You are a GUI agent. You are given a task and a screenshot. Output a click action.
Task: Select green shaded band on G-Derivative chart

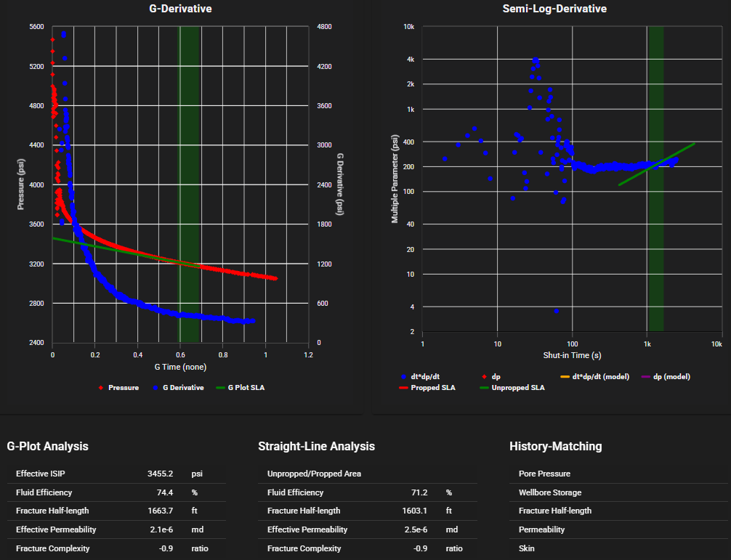pos(190,182)
